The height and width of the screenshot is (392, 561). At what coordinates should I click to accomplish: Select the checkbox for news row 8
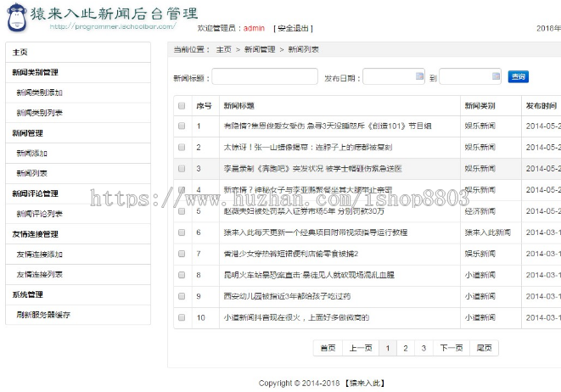click(x=182, y=275)
